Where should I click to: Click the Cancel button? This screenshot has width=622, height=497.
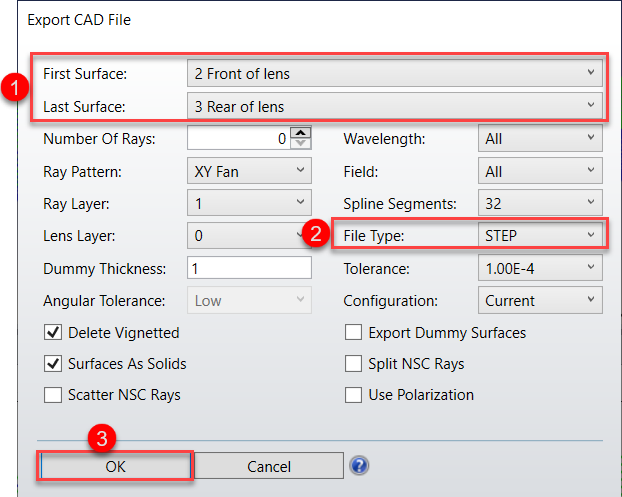pos(268,466)
